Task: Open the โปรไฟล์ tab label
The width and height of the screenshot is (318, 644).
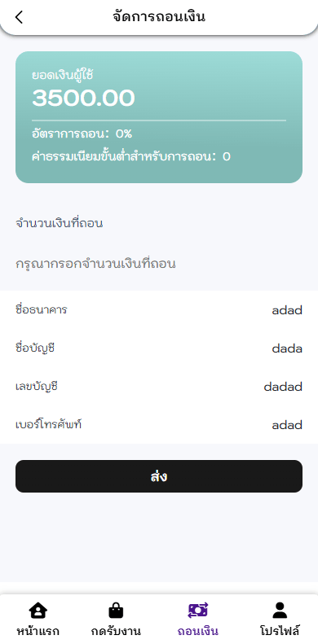Action: pos(280,630)
